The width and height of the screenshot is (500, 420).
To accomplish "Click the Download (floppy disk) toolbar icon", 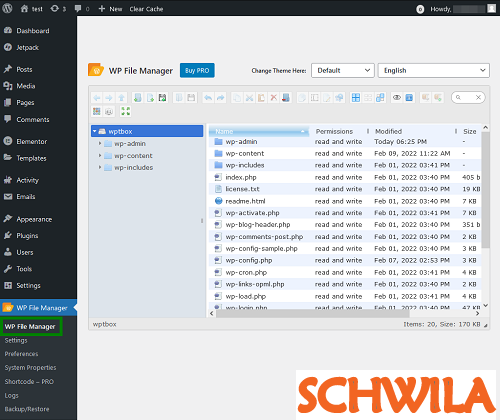I will 191,98.
